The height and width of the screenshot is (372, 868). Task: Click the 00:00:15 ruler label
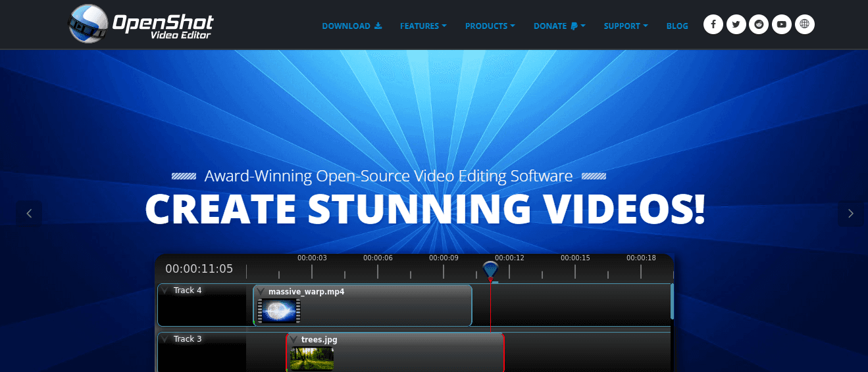[575, 258]
